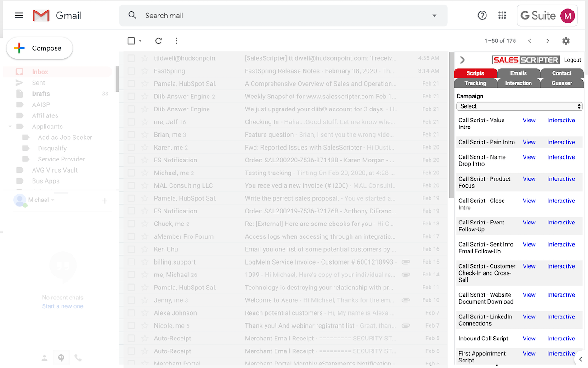
Task: Open Interactive for Inbound Call Script
Action: pyautogui.click(x=561, y=339)
